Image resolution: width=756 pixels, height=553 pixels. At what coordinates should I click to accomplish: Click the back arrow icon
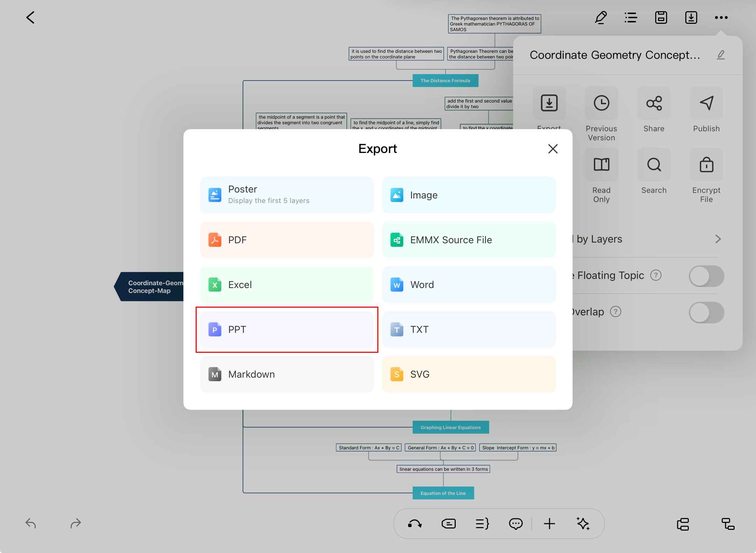(x=30, y=17)
